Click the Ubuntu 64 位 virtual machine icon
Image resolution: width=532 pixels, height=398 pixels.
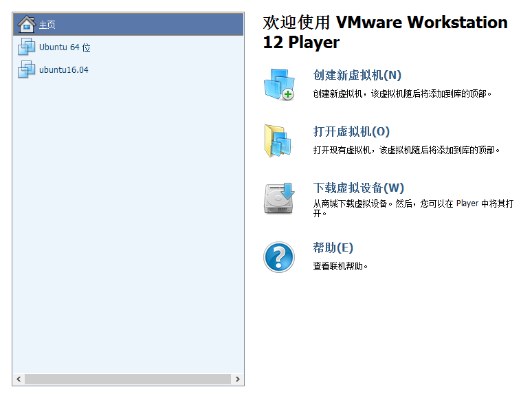coord(26,47)
